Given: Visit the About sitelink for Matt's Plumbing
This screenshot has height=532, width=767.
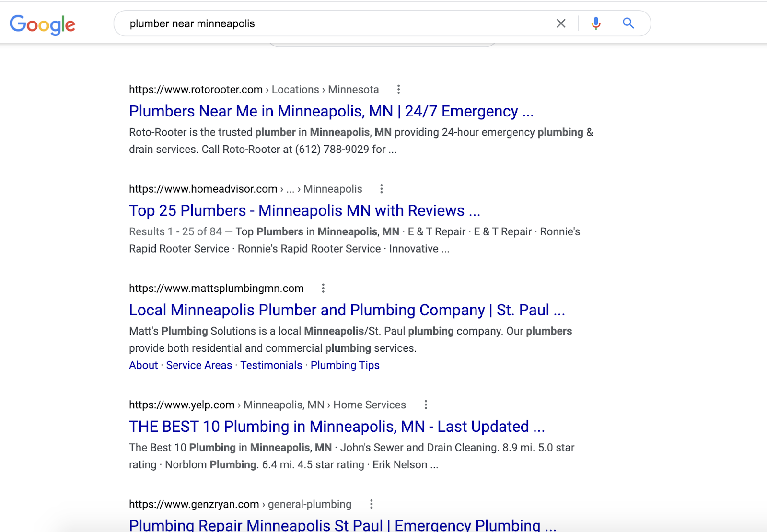Looking at the screenshot, I should tap(143, 365).
